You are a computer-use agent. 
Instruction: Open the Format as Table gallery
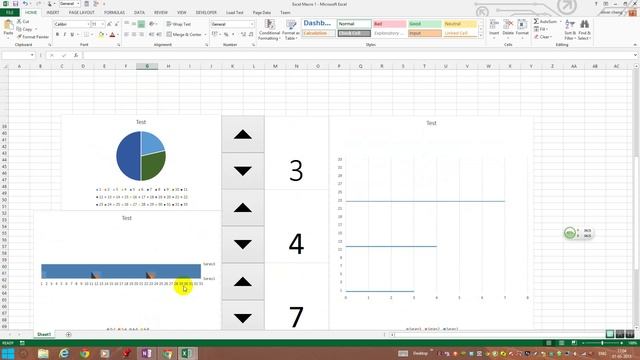[x=291, y=30]
